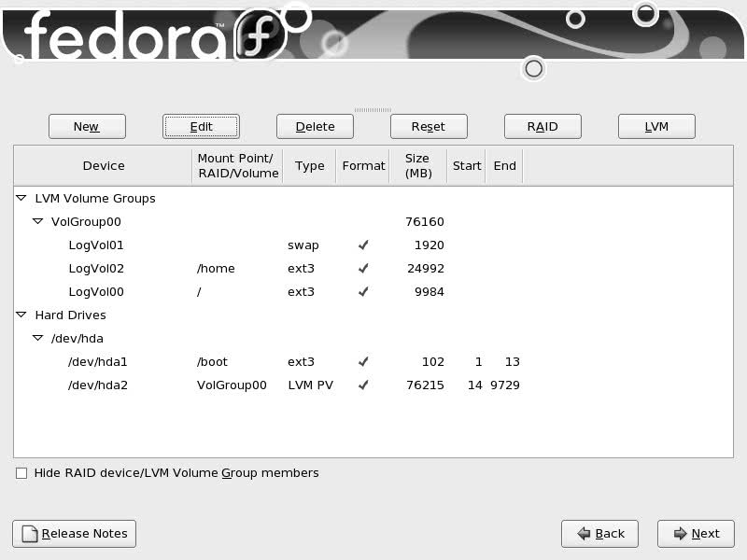Image resolution: width=747 pixels, height=560 pixels.
Task: Select the LogVol00 root volume row
Action: (x=373, y=292)
